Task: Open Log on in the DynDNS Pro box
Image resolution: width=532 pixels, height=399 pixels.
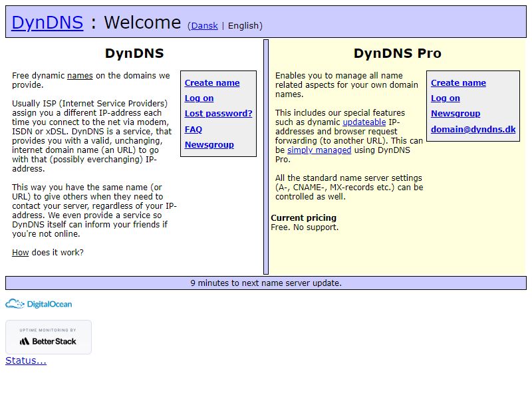Action: [446, 98]
